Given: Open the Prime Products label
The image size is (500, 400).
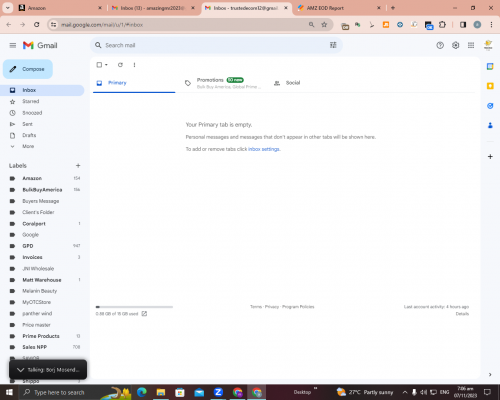Looking at the screenshot, I should coord(42,336).
